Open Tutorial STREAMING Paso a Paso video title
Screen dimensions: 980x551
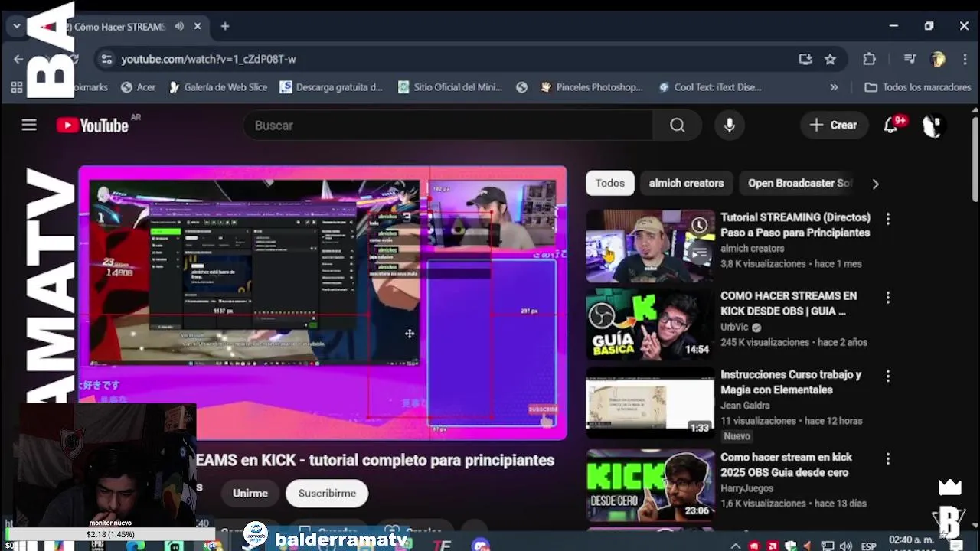coord(795,225)
